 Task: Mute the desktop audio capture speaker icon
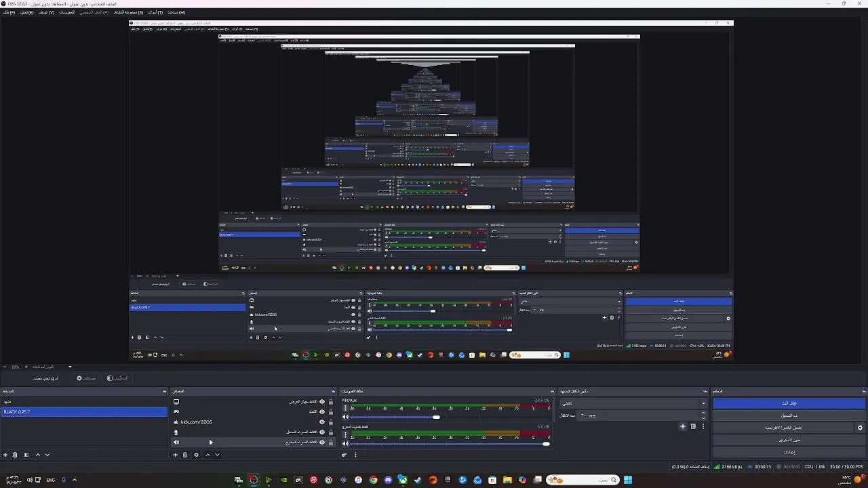click(x=345, y=443)
